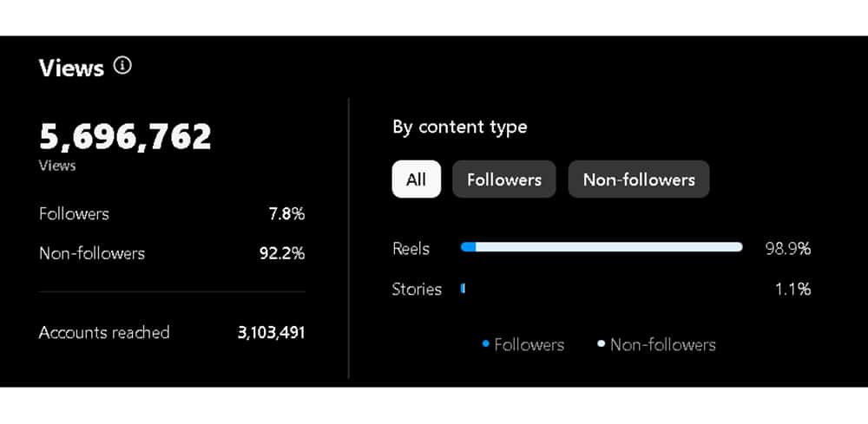Click the Accounts reached value 3,103,491

[271, 333]
